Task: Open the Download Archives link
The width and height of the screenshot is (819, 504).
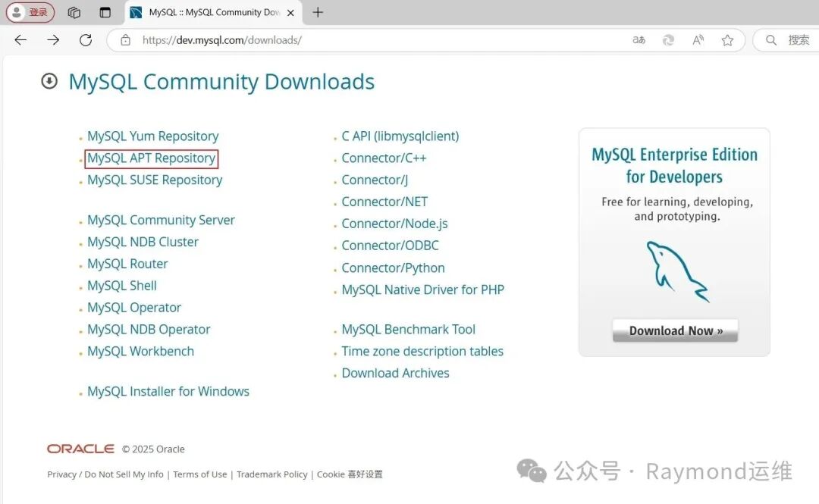Action: [x=395, y=374]
